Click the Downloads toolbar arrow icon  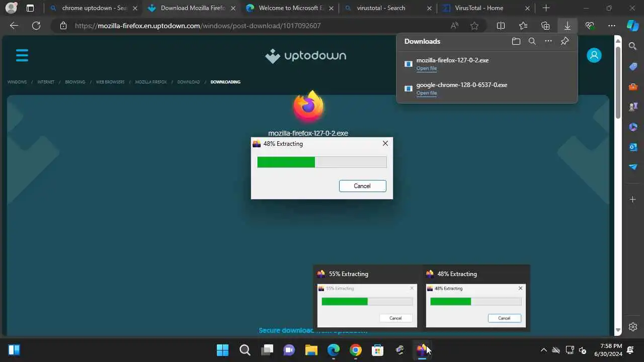[568, 26]
